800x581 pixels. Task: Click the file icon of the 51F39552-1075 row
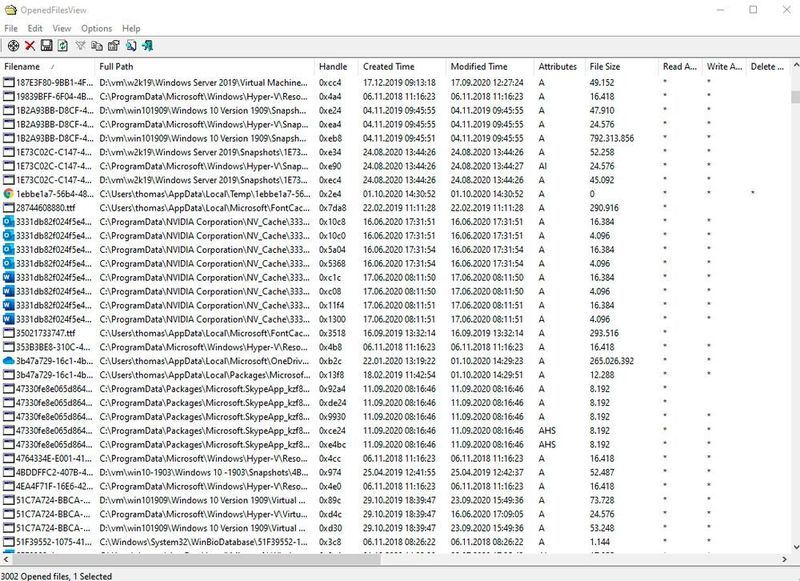pyautogui.click(x=8, y=542)
